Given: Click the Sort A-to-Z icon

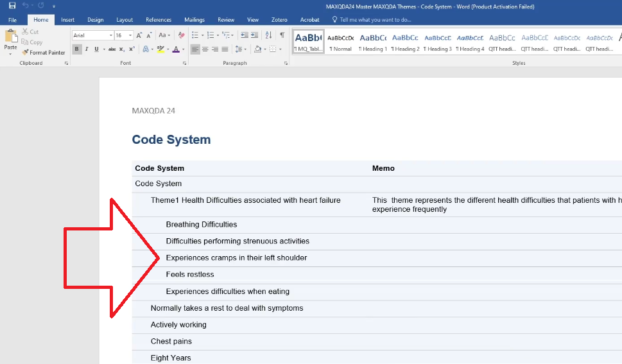Looking at the screenshot, I should click(x=268, y=35).
